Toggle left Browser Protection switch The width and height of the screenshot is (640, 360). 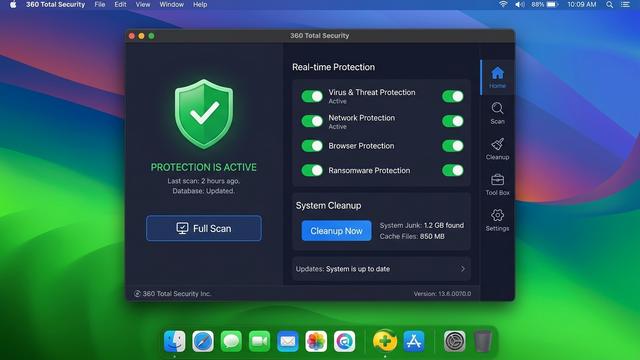(312, 146)
